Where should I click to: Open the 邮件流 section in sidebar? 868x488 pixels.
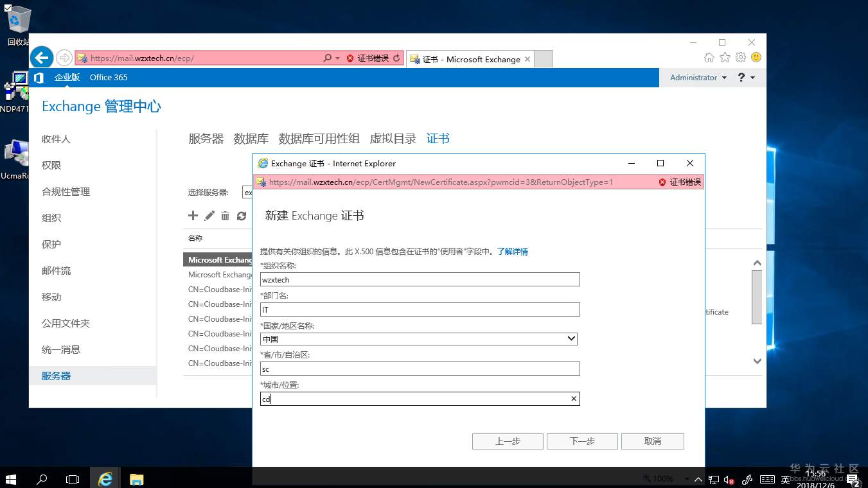pyautogui.click(x=56, y=270)
